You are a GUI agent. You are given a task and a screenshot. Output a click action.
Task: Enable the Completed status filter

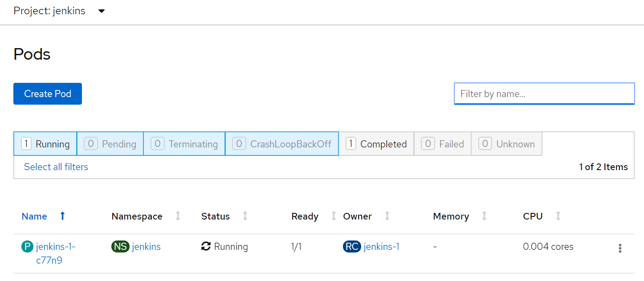pos(376,144)
